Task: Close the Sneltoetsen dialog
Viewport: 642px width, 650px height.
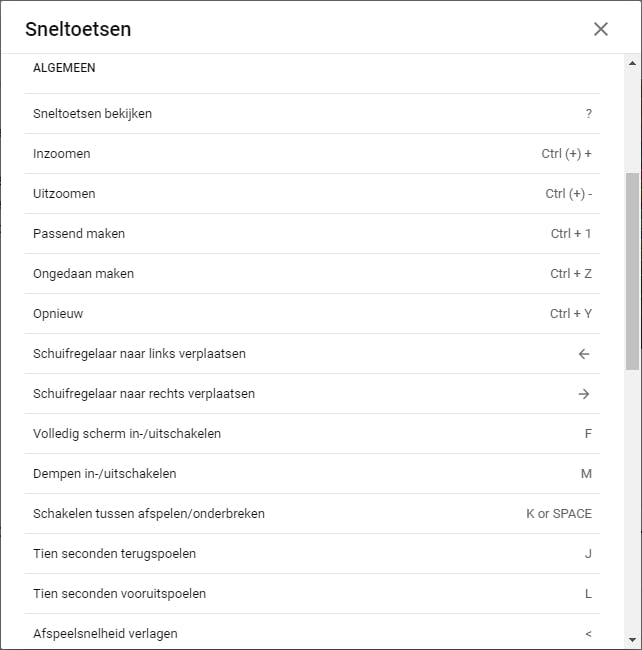Action: pyautogui.click(x=601, y=29)
